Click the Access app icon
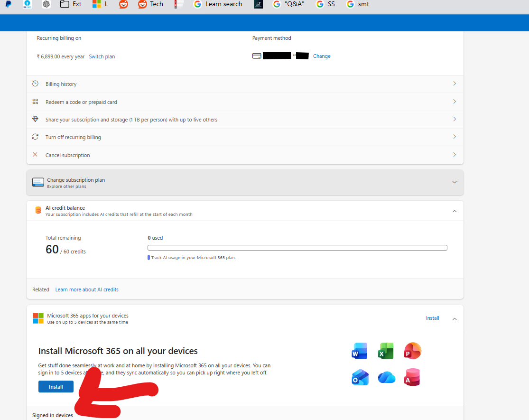Viewport: 529px width, 420px height. (x=412, y=377)
